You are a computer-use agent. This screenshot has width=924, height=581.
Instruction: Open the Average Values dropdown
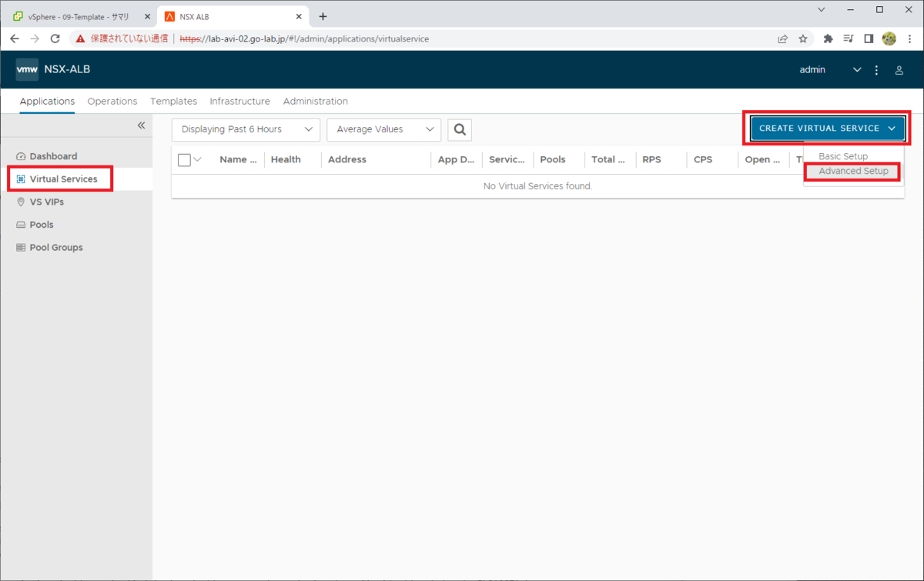pyautogui.click(x=384, y=130)
